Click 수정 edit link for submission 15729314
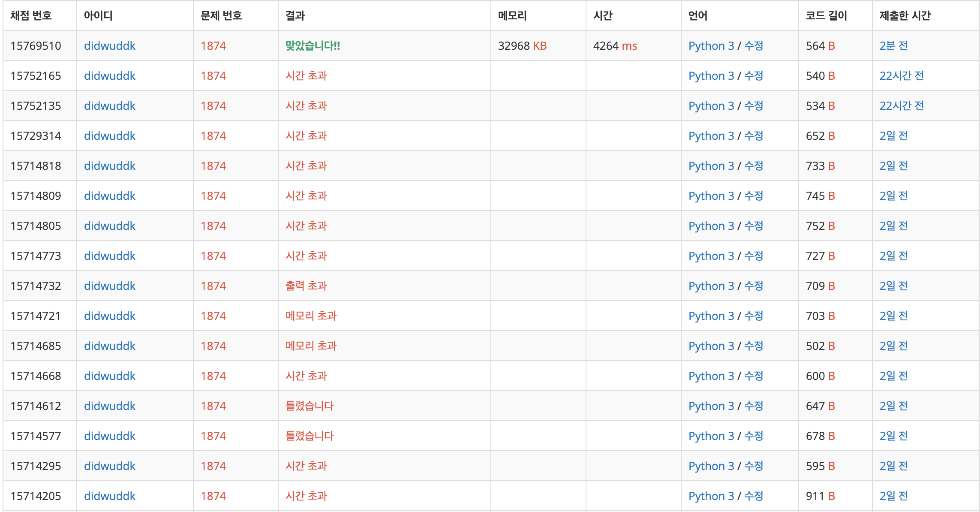 pyautogui.click(x=753, y=136)
